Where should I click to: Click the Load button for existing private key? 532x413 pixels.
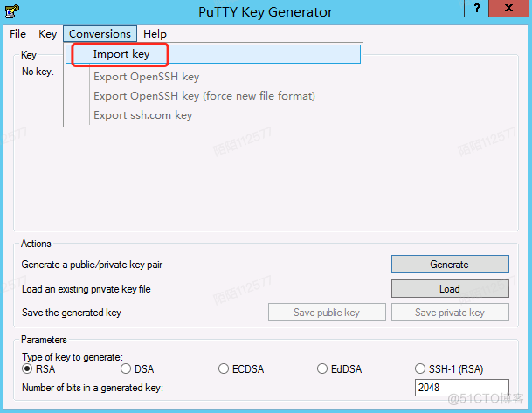[449, 288]
